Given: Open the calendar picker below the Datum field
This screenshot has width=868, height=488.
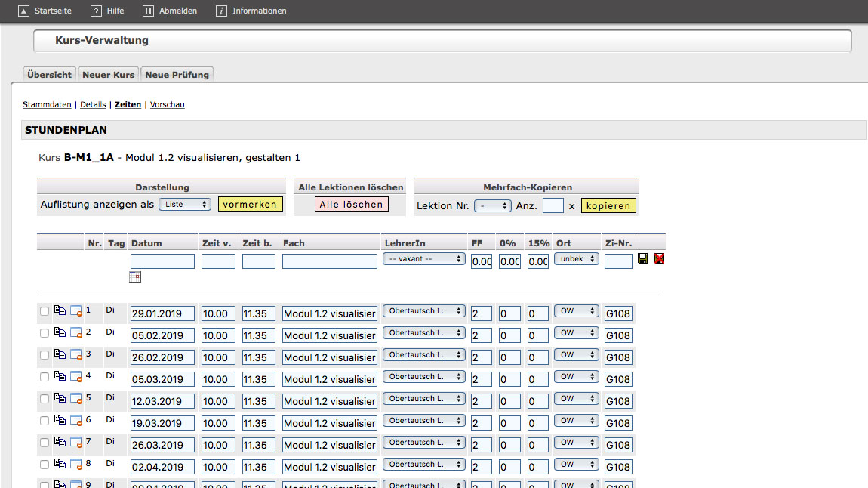Looking at the screenshot, I should pos(135,277).
